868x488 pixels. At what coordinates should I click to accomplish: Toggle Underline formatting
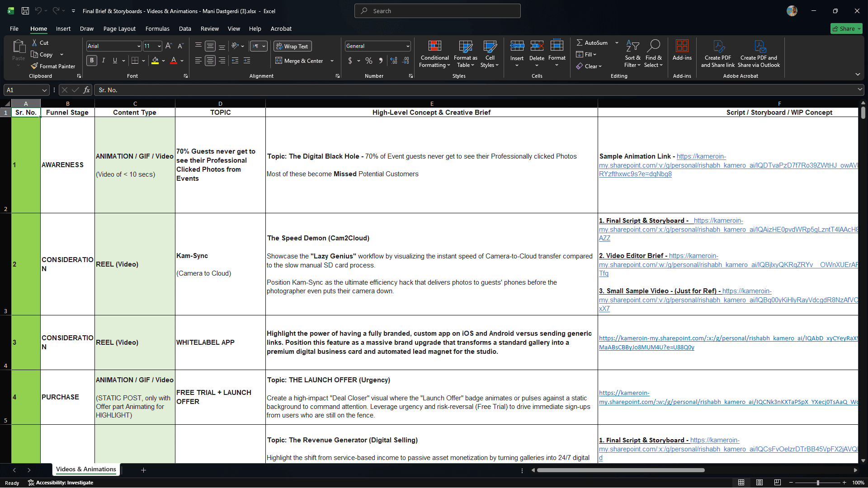click(x=115, y=61)
